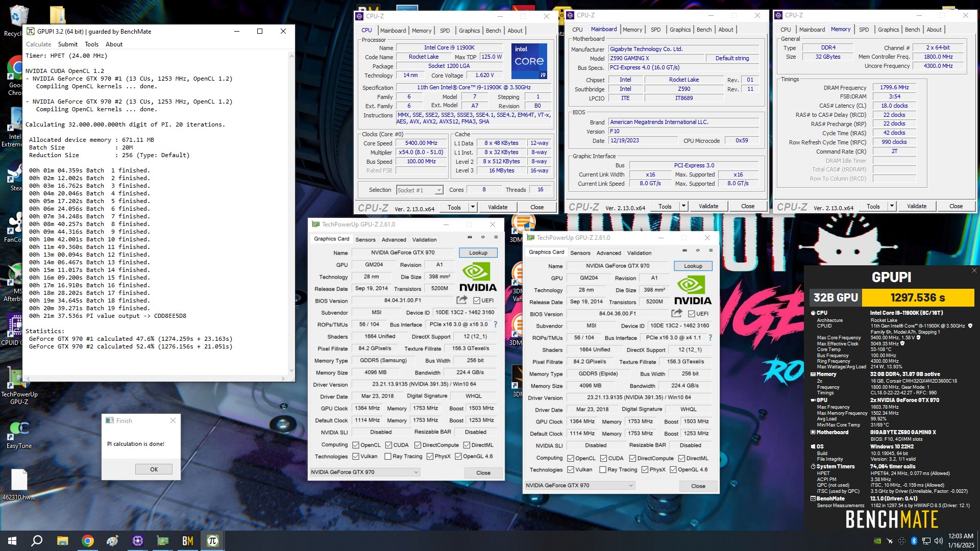This screenshot has height=551, width=980.
Task: Select the TechPowerUp GPU-Z desktop shortcut
Action: pos(19,385)
